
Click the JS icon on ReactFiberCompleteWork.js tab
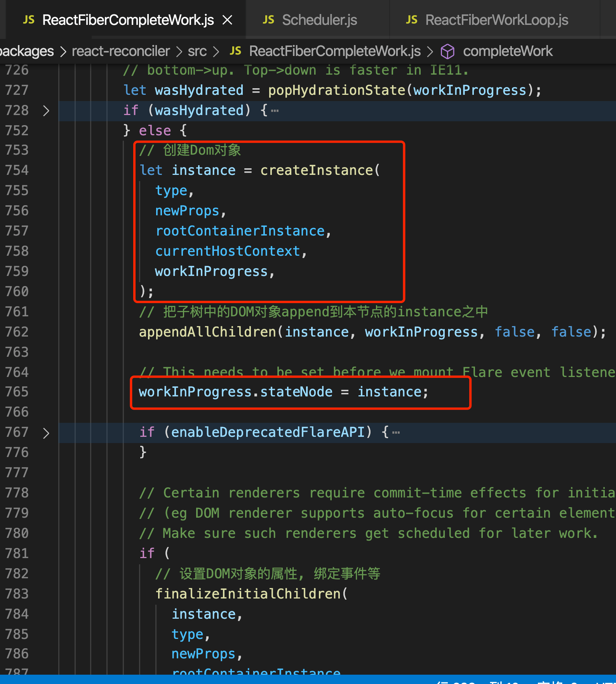pos(29,20)
